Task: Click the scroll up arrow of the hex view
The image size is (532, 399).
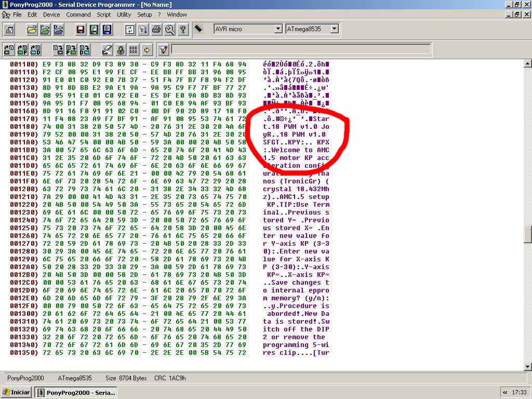Action: [x=528, y=63]
